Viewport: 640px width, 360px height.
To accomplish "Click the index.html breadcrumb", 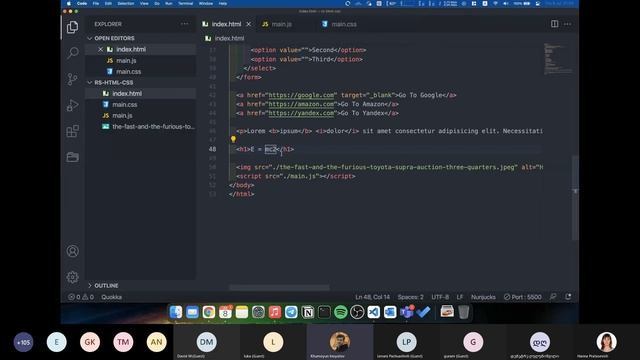I will pos(225,38).
